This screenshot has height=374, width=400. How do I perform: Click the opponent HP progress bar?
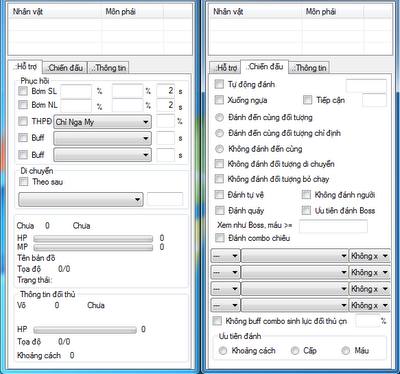(x=85, y=330)
